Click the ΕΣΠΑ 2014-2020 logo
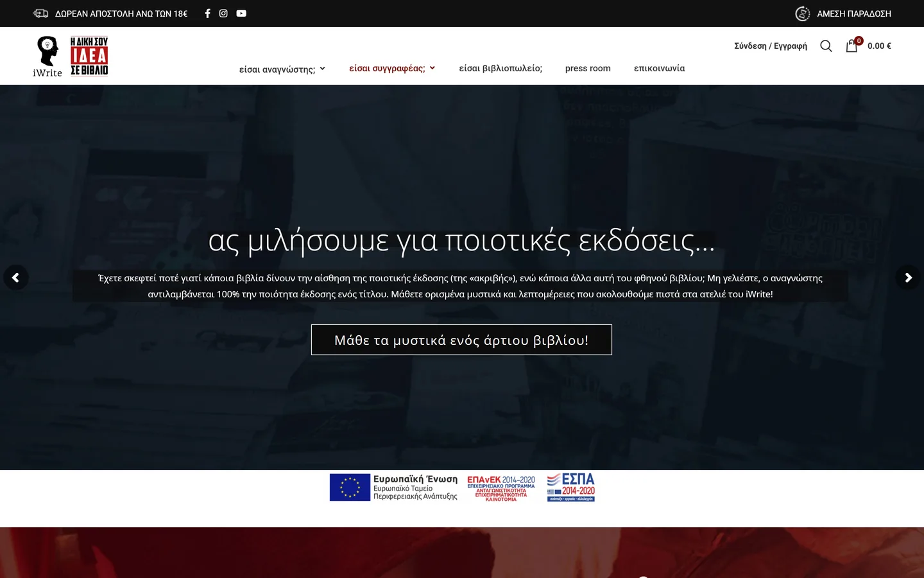 [x=571, y=487]
